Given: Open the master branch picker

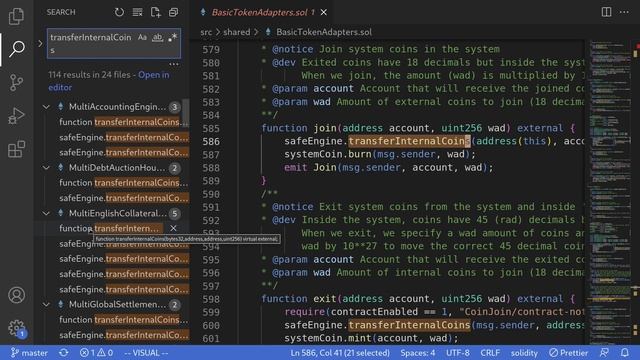Looking at the screenshot, I should pos(29,353).
